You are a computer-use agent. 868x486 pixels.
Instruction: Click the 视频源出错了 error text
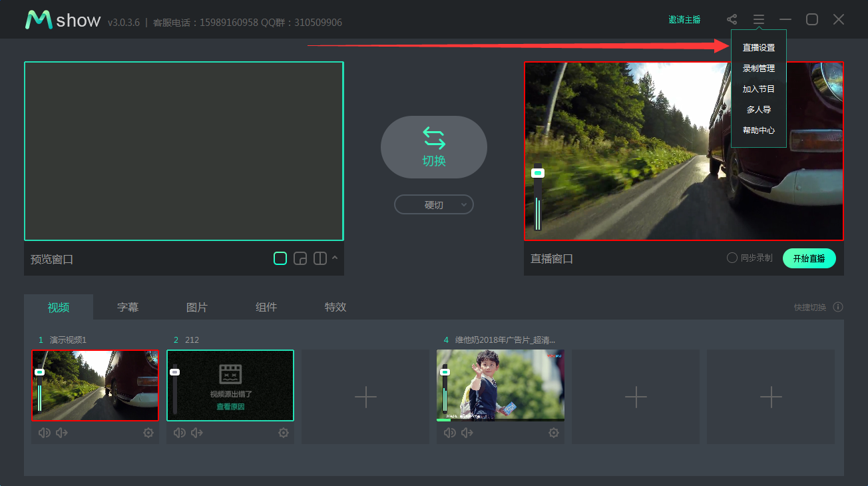click(231, 394)
